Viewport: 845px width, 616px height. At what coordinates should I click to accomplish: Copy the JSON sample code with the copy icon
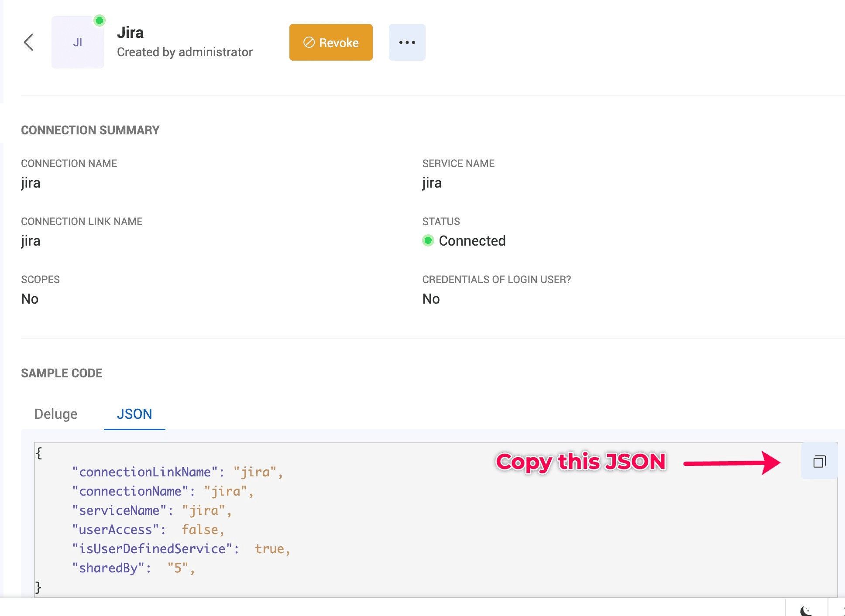[x=819, y=461]
